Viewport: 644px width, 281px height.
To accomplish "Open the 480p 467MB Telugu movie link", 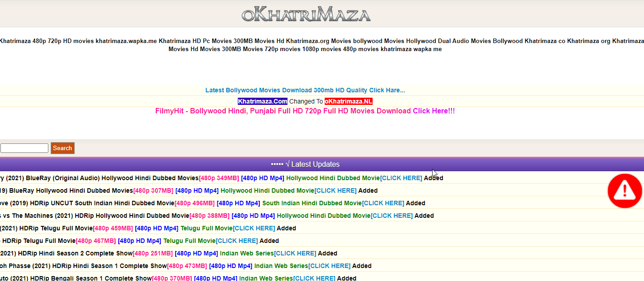I will [x=96, y=241].
